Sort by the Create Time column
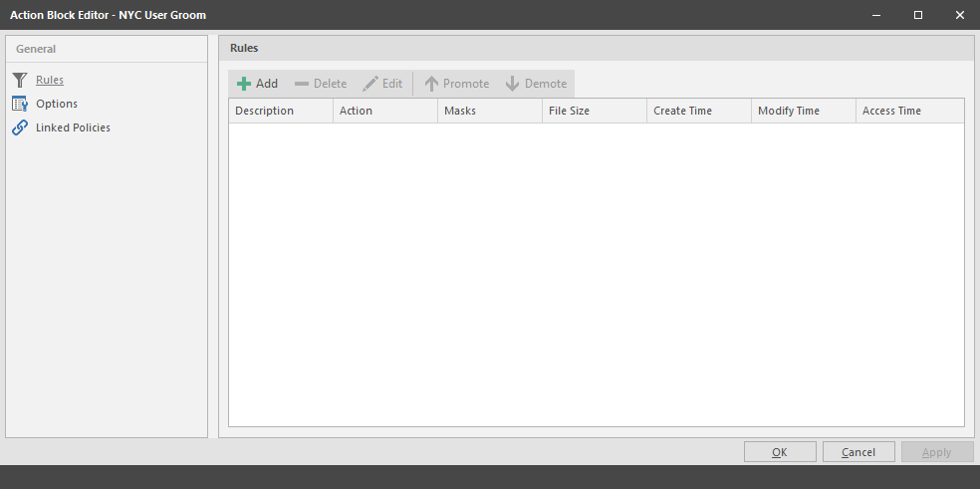The image size is (980, 489). pos(699,111)
